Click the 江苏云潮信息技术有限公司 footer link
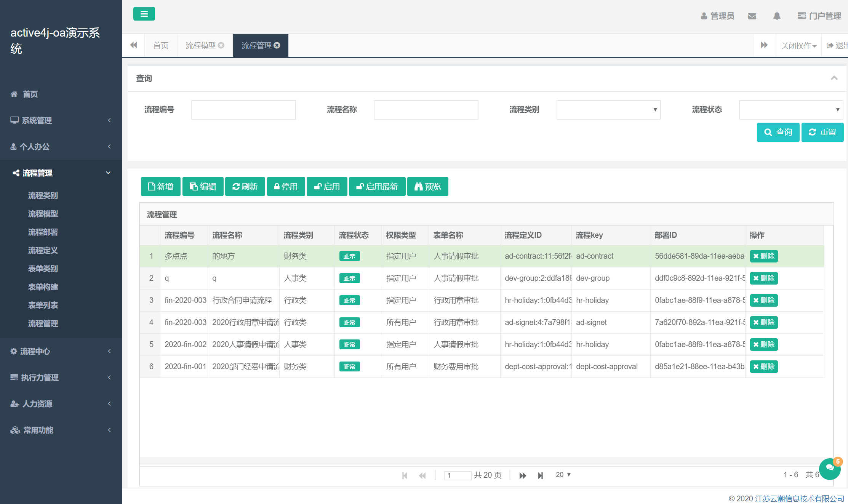The width and height of the screenshot is (848, 504). point(801,498)
